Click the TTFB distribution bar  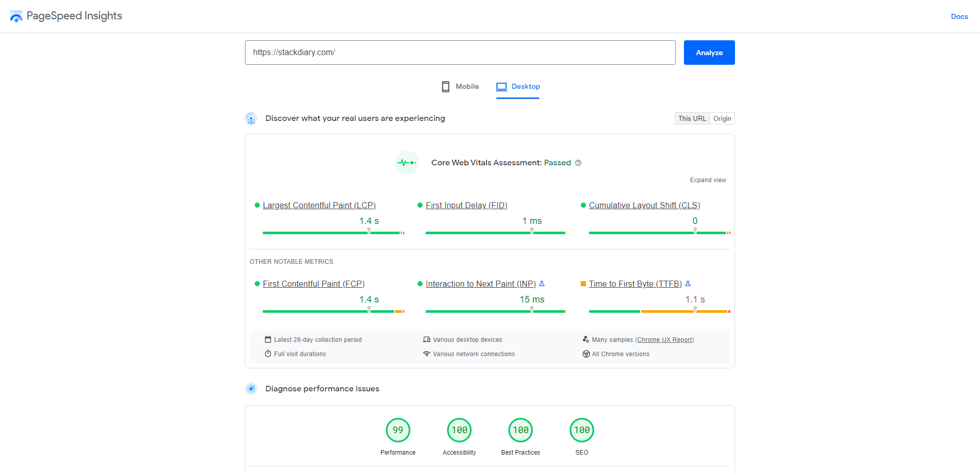pyautogui.click(x=659, y=311)
